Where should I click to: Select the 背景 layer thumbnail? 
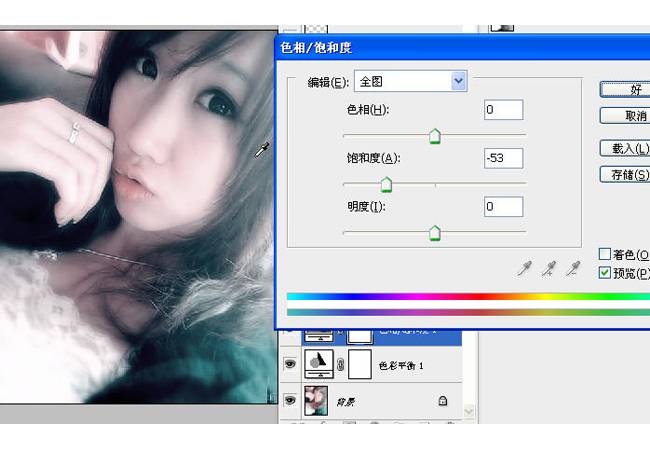click(316, 401)
